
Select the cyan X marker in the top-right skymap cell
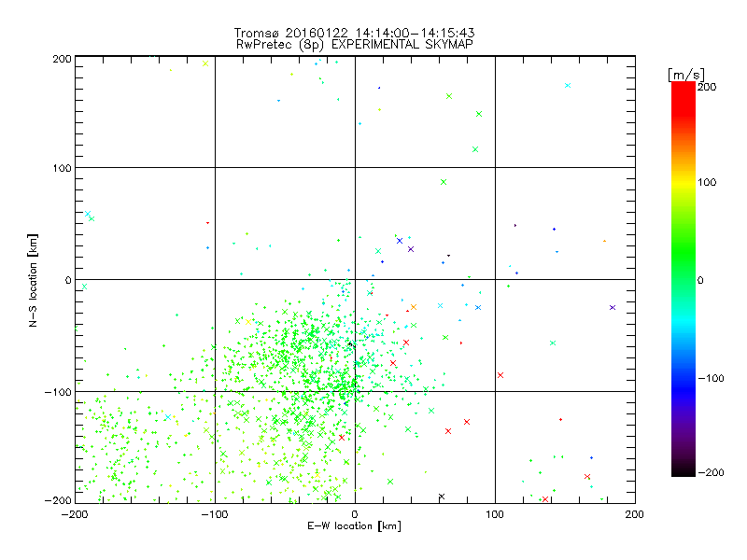[x=568, y=86]
